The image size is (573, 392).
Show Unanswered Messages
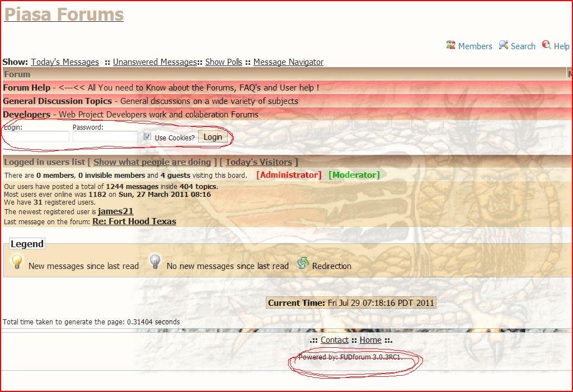pyautogui.click(x=155, y=62)
